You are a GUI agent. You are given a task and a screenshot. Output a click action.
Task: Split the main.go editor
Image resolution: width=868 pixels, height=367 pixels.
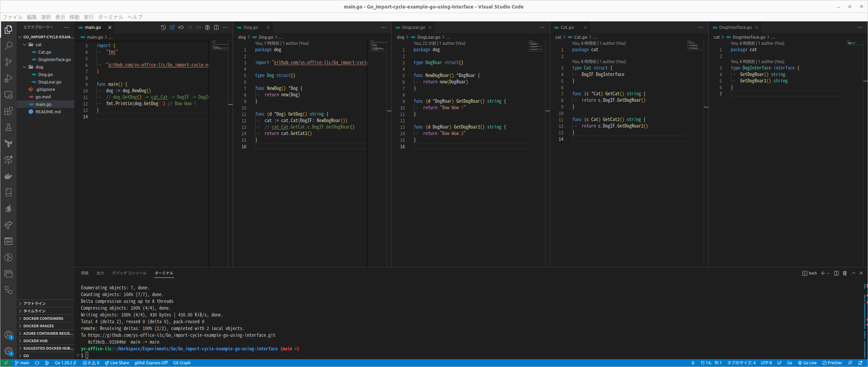coord(216,27)
